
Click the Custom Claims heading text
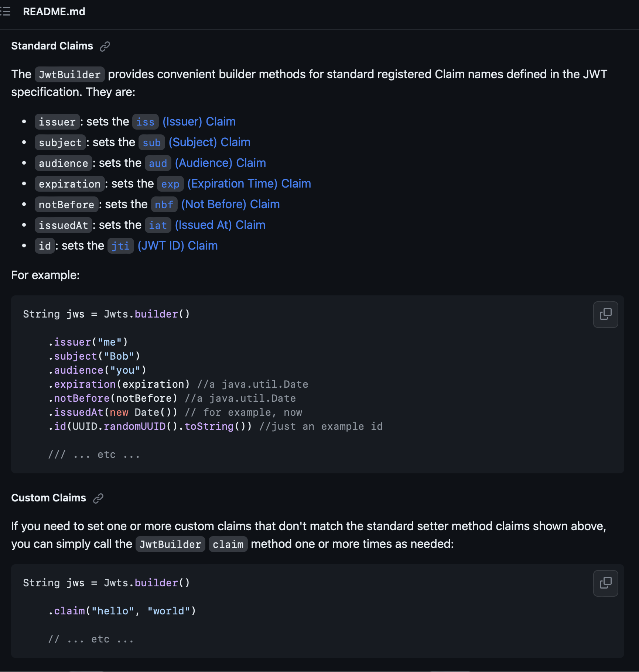[x=48, y=498]
